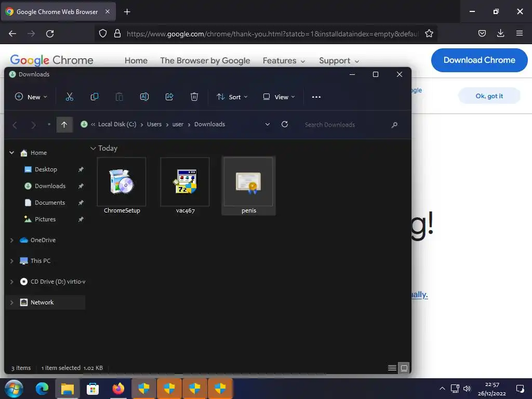Go back in the Firefox browser
Image resolution: width=532 pixels, height=399 pixels.
point(12,34)
